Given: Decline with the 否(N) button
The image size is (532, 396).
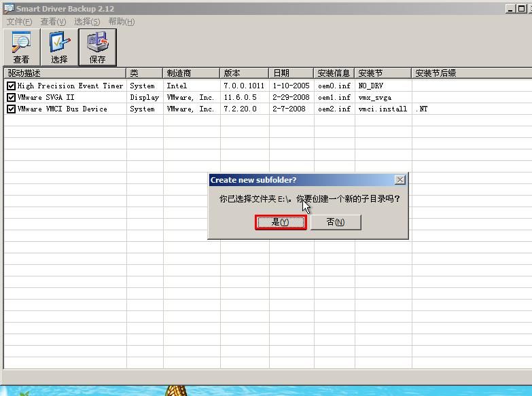Looking at the screenshot, I should (336, 222).
